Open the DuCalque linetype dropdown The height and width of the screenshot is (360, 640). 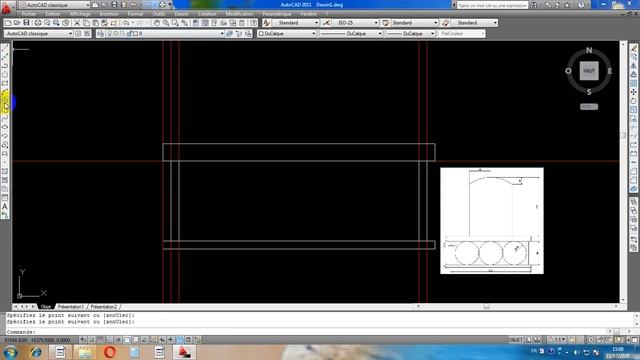[351, 33]
